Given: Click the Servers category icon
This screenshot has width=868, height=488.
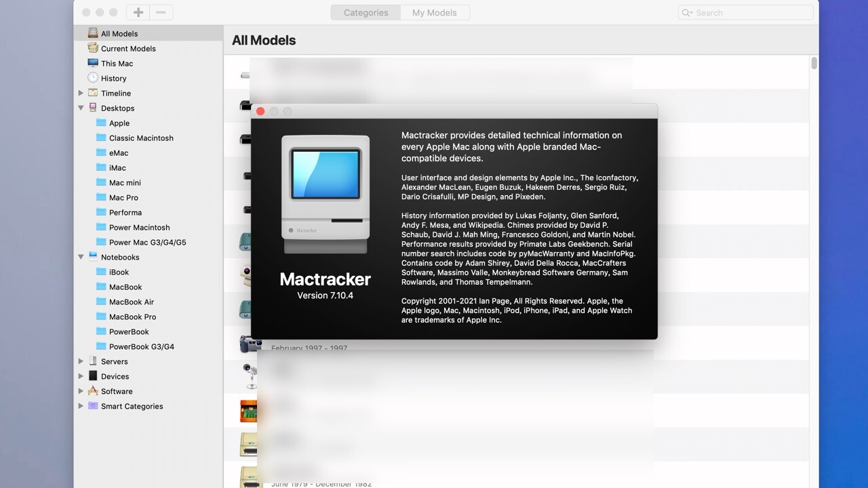Looking at the screenshot, I should click(x=93, y=361).
